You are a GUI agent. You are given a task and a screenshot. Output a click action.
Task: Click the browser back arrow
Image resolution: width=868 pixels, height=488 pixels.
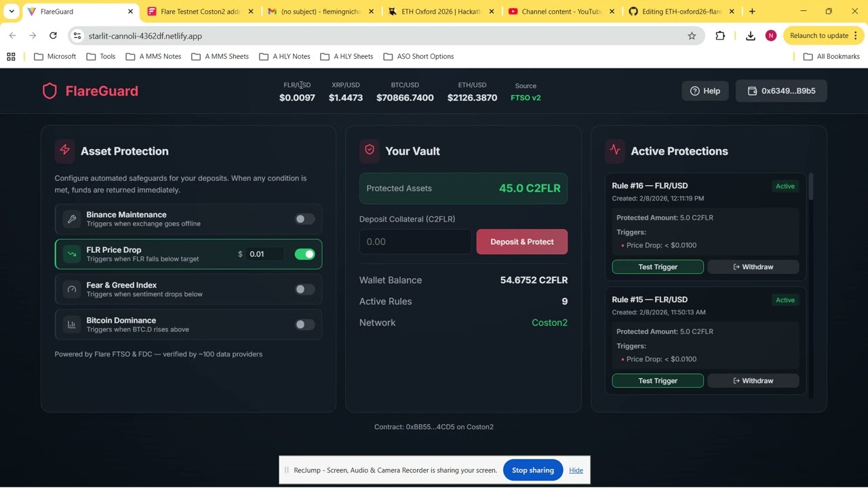point(12,35)
